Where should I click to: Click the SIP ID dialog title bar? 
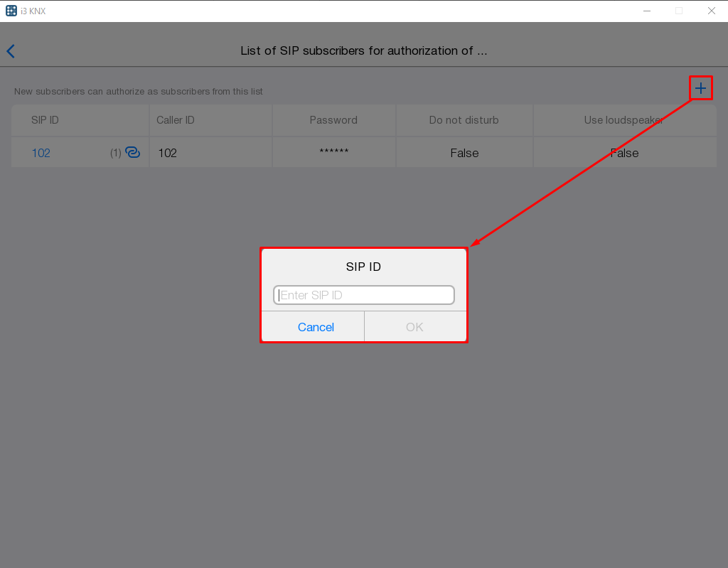363,267
